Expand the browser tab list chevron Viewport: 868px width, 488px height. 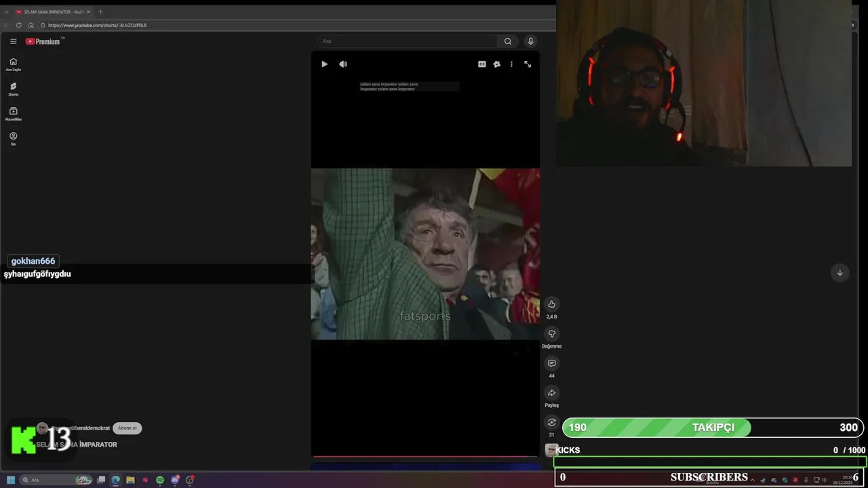pos(7,12)
